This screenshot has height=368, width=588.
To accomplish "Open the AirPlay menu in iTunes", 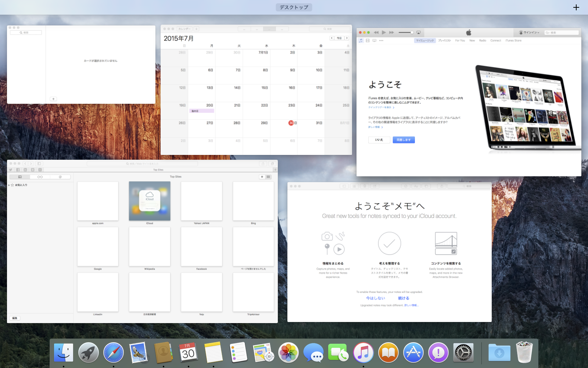I will (418, 32).
